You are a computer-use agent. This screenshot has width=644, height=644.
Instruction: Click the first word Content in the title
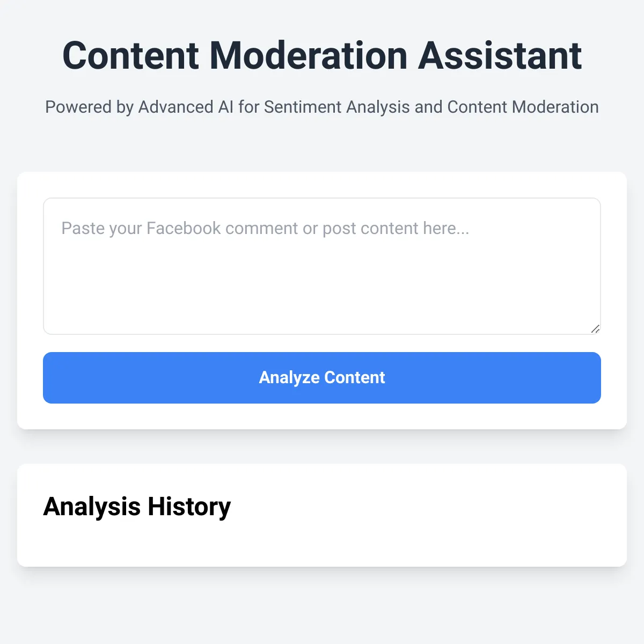(131, 56)
